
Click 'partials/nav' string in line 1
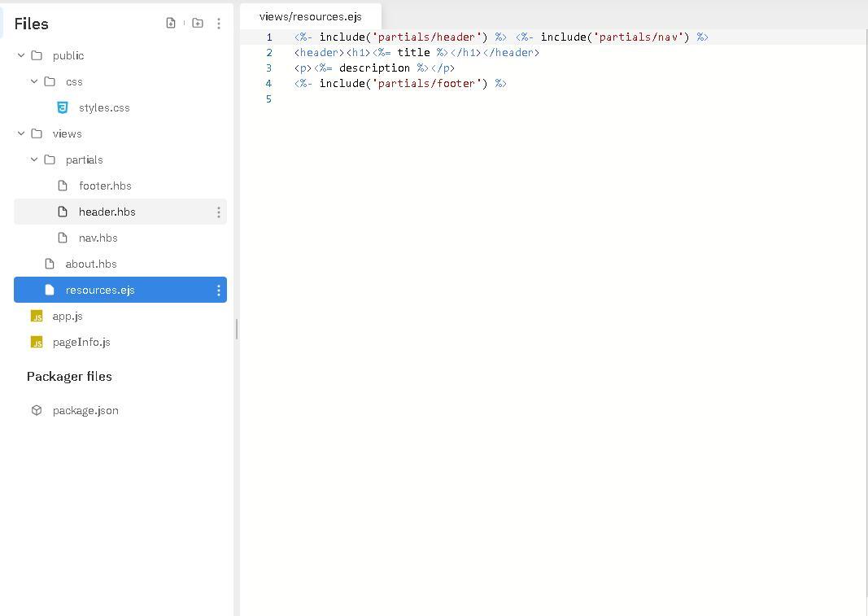click(638, 37)
